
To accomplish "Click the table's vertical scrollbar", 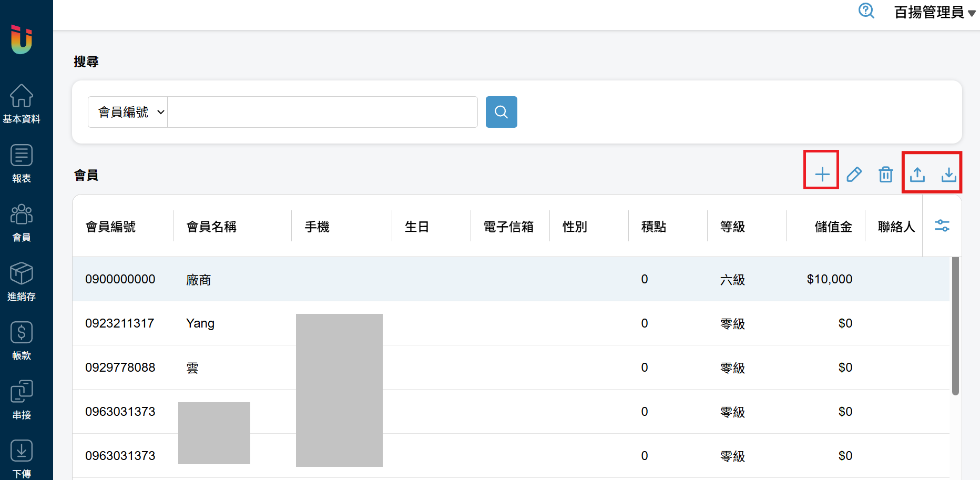I will [955, 326].
